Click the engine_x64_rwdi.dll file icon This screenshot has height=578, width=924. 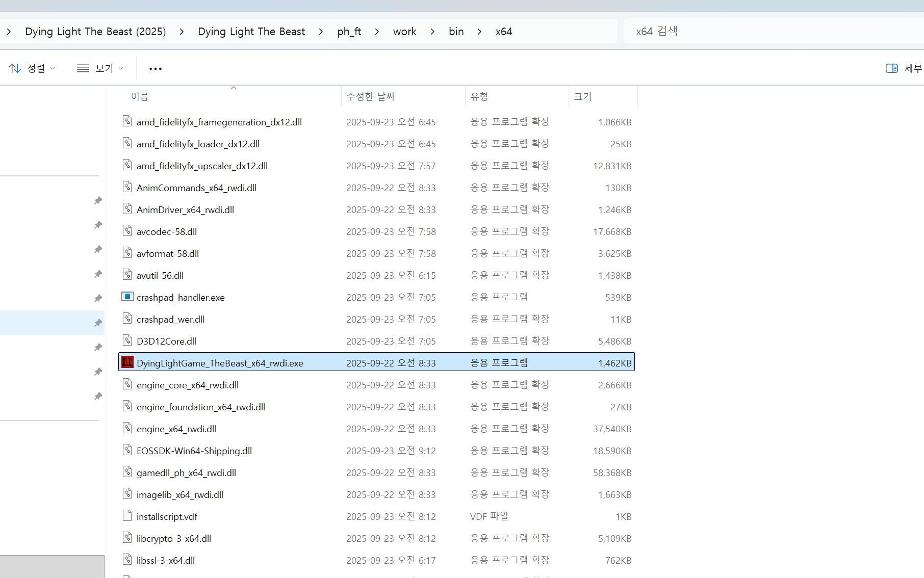[127, 428]
